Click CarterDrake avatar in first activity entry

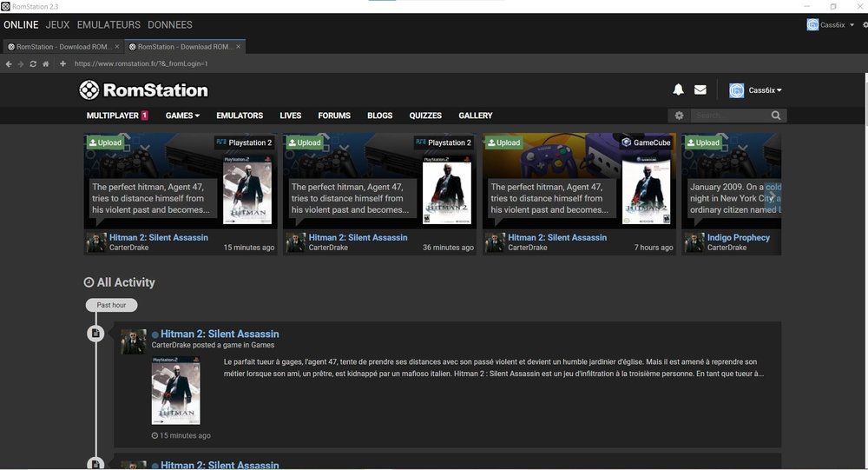tap(134, 341)
